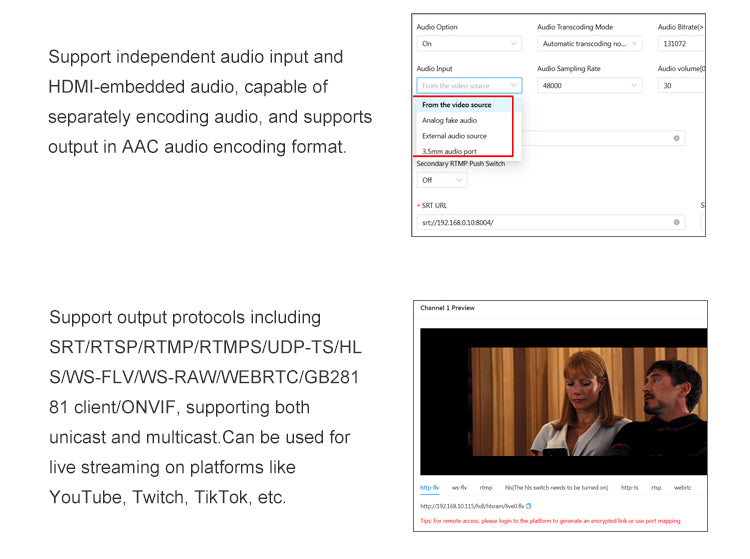Viewport: 750px width, 559px height.
Task: Click the 'Audio Input' label
Action: pyautogui.click(x=434, y=69)
